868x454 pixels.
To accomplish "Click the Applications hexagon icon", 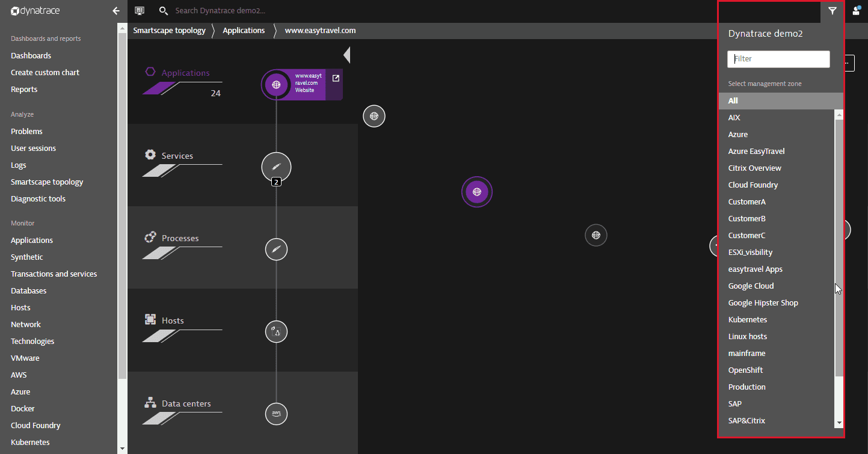I will coord(150,72).
